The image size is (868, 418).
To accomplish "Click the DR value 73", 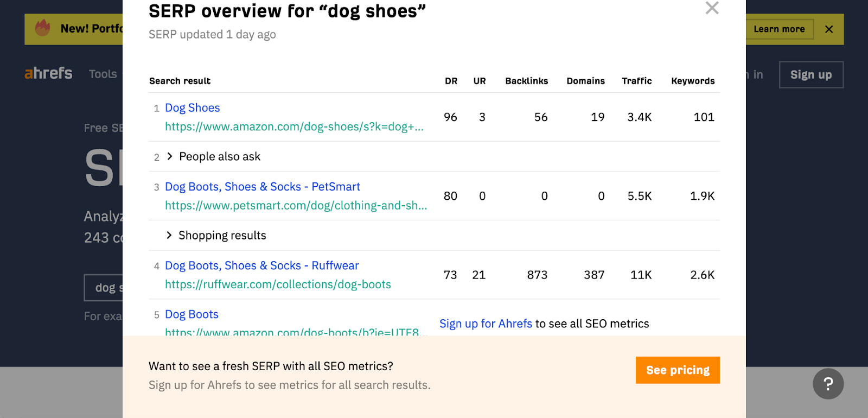I will (450, 275).
